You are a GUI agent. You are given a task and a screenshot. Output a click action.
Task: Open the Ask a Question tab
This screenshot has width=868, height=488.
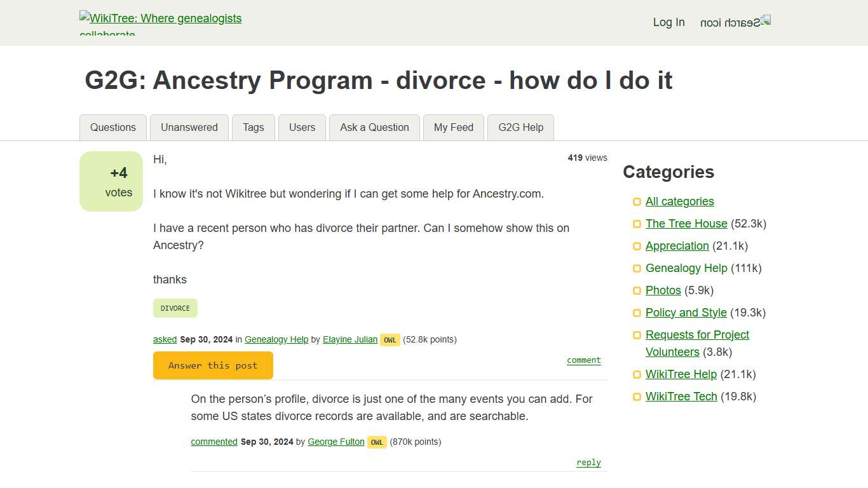[374, 127]
